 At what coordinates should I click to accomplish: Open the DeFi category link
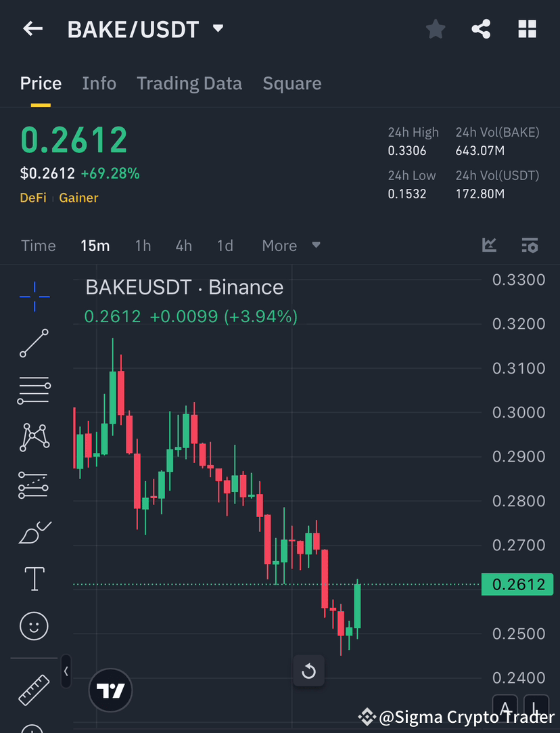click(33, 198)
